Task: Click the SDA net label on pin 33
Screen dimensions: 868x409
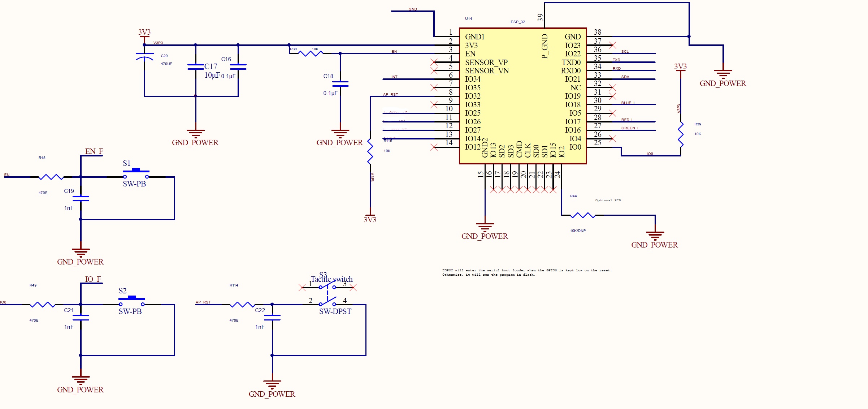Action: (625, 77)
